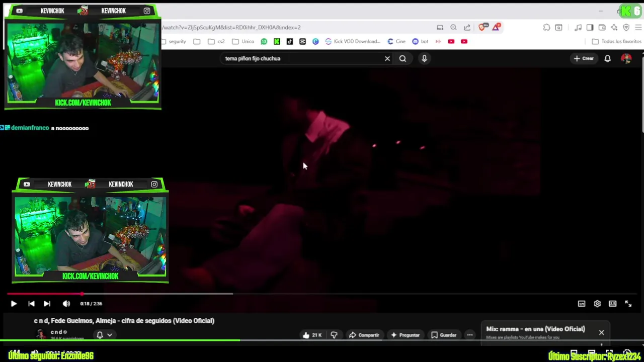Skip to next video in playlist

pos(47,304)
